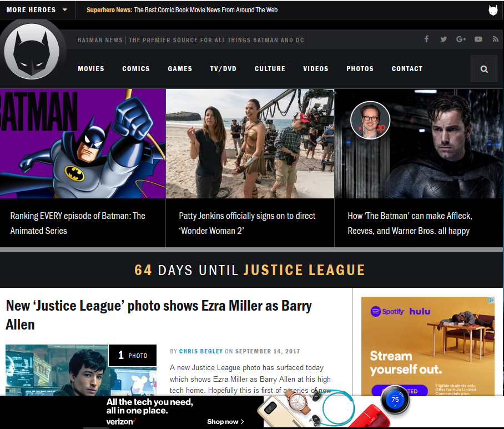This screenshot has width=504, height=429.
Task: Click author name Chris Begley
Action: 201,351
